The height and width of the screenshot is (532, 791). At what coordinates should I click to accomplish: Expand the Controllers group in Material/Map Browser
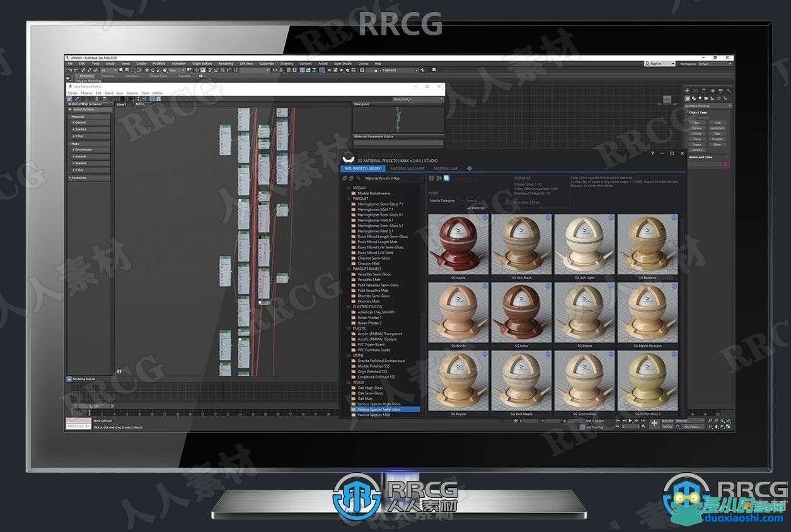click(89, 178)
